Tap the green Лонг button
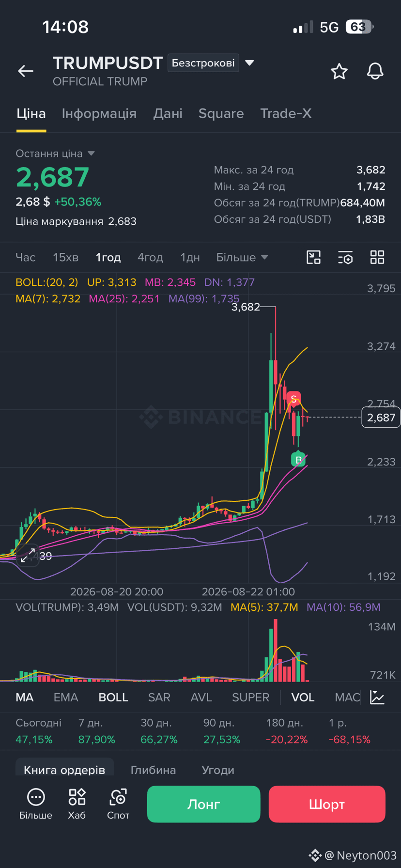 click(204, 804)
